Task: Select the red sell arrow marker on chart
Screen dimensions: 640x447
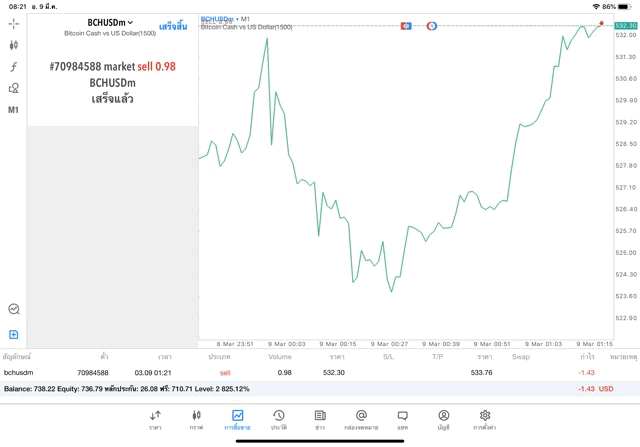Action: click(x=601, y=23)
